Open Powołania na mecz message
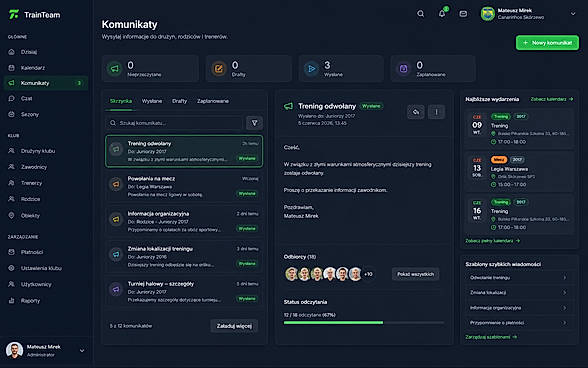 [184, 186]
